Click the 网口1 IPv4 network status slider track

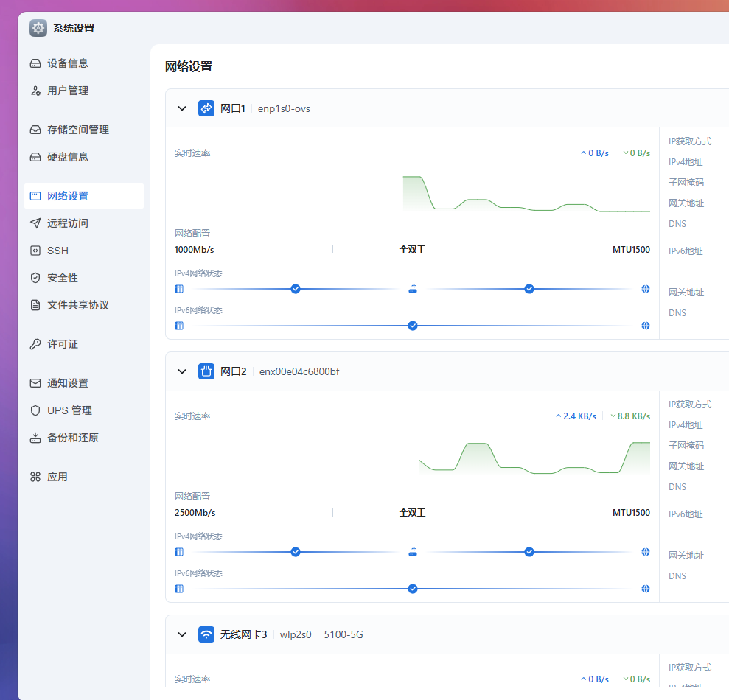pyautogui.click(x=354, y=289)
